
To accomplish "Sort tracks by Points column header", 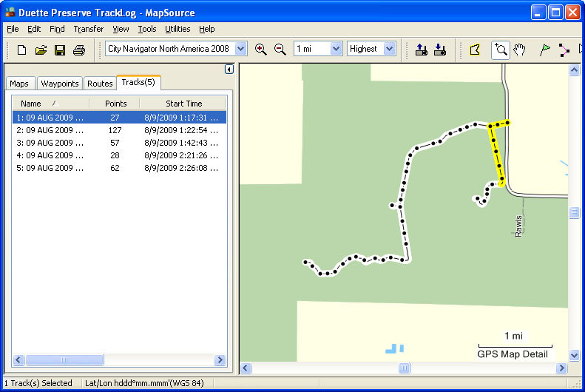I will point(115,104).
